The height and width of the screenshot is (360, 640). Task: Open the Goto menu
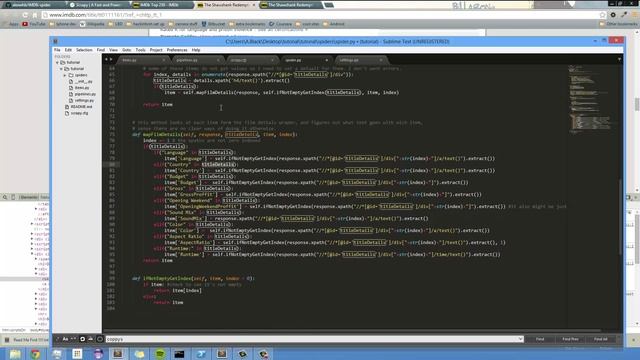coord(127,50)
